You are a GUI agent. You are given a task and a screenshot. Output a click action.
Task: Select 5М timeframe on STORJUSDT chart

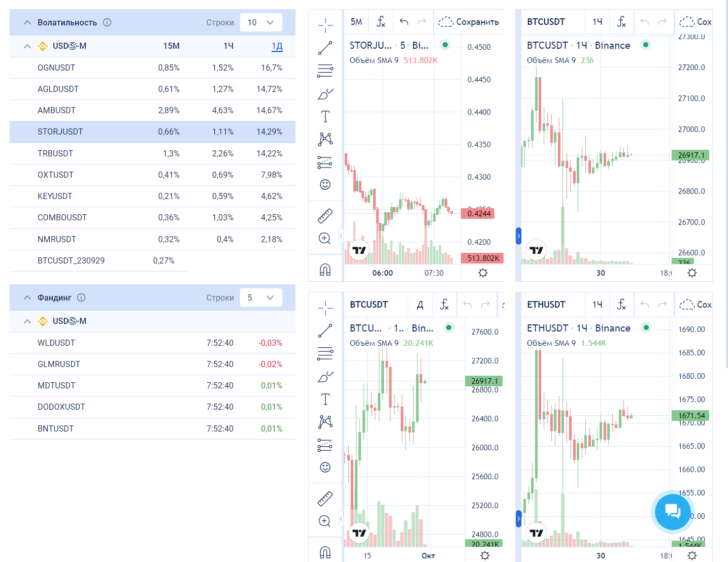click(356, 22)
